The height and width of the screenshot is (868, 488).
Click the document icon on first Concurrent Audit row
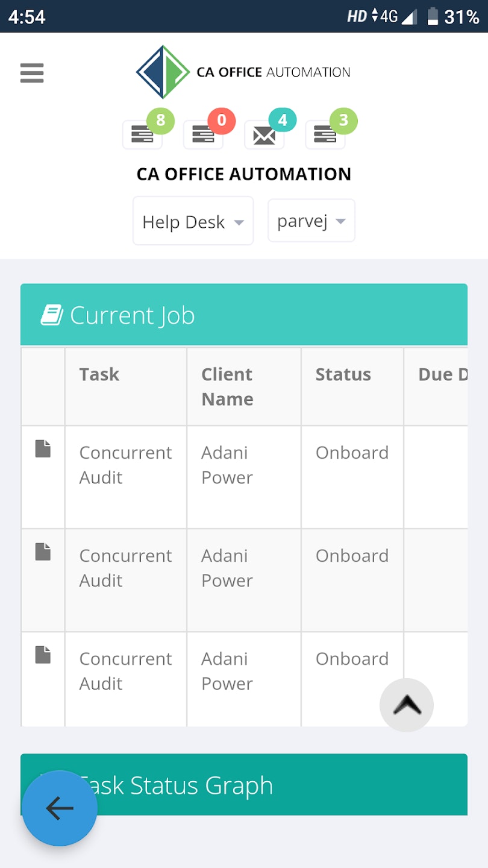coord(43,448)
